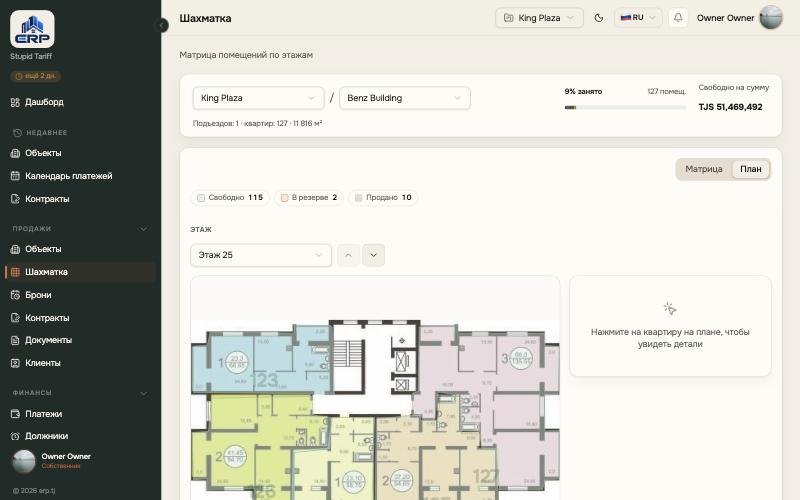The height and width of the screenshot is (500, 800).
Task: Toggle dark mode moon icon
Action: pos(599,18)
